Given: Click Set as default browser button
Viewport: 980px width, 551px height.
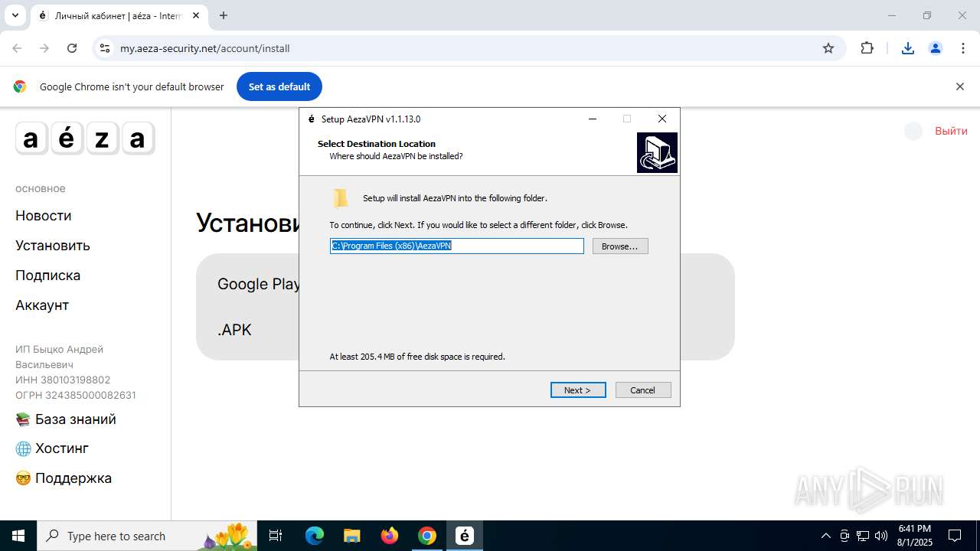Looking at the screenshot, I should (x=279, y=86).
